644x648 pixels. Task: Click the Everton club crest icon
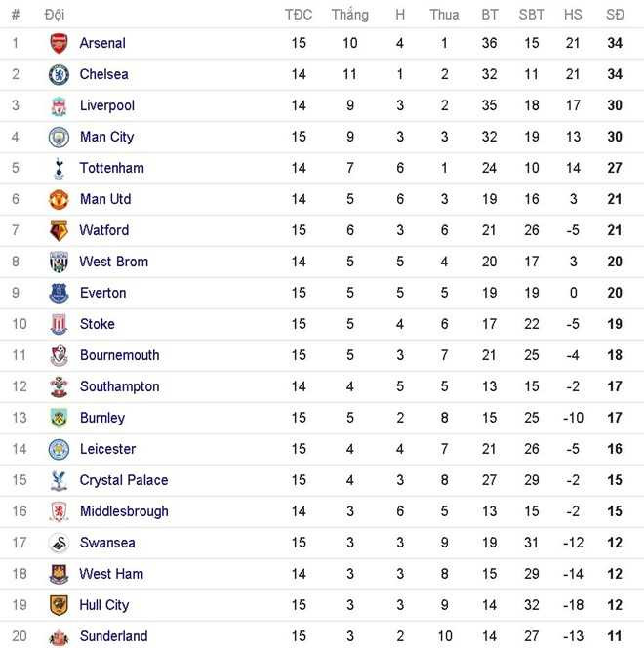(60, 293)
